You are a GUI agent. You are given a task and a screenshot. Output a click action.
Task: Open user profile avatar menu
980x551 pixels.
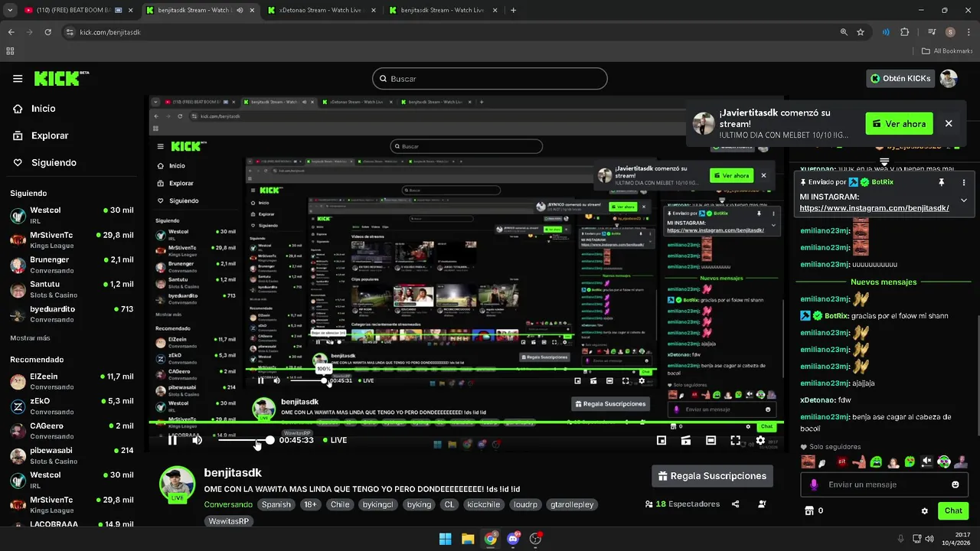click(949, 78)
